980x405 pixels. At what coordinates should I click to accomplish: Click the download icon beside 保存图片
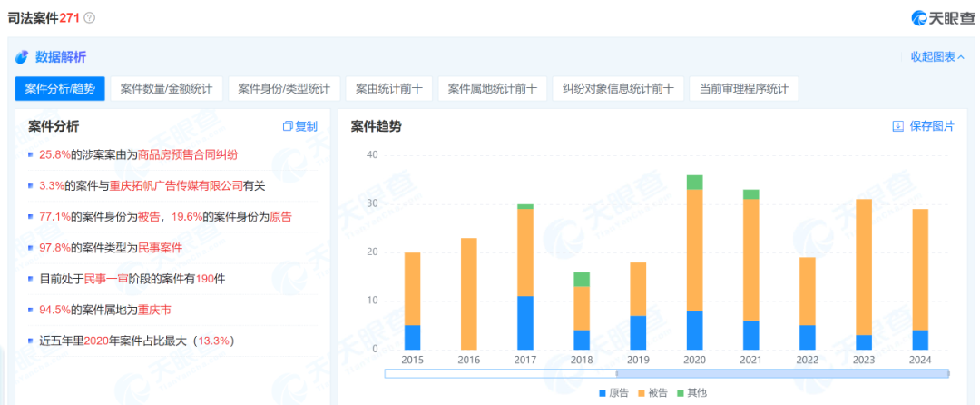tap(897, 126)
